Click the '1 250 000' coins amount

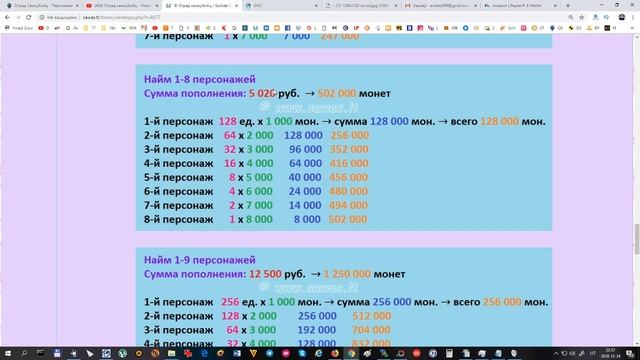click(x=347, y=274)
